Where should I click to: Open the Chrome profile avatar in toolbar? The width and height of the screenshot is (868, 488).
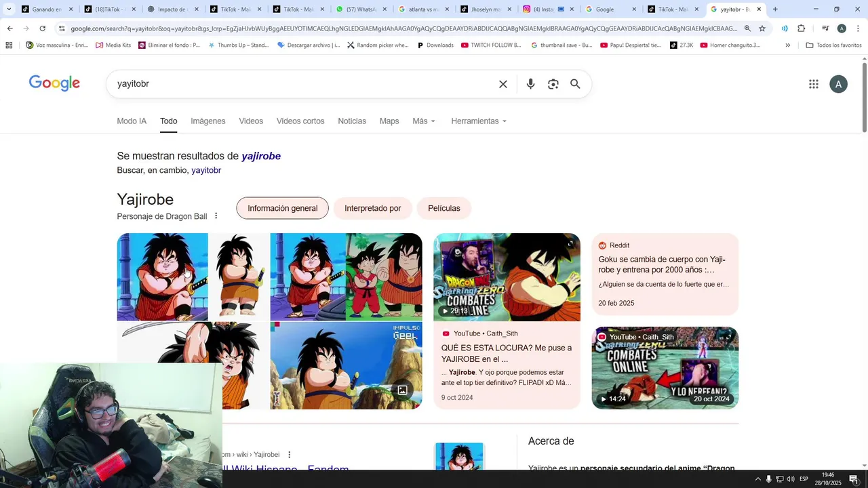842,28
